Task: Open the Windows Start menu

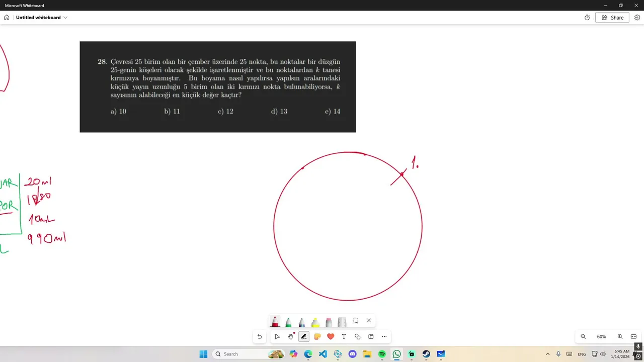Action: [x=203, y=354]
